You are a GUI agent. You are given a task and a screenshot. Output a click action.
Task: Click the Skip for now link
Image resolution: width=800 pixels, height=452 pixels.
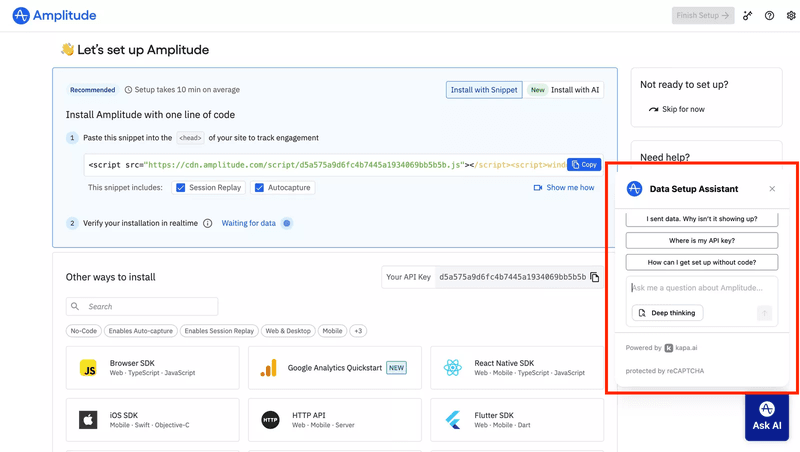[677, 109]
